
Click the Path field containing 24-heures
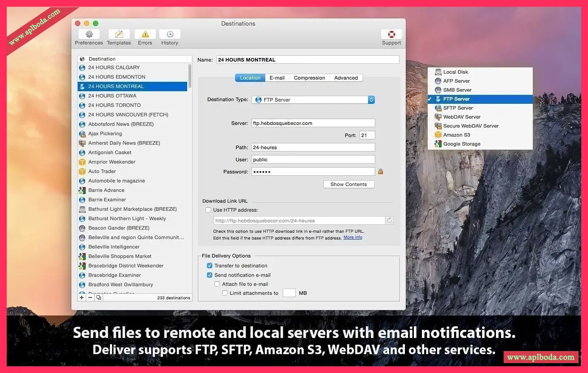click(x=313, y=147)
